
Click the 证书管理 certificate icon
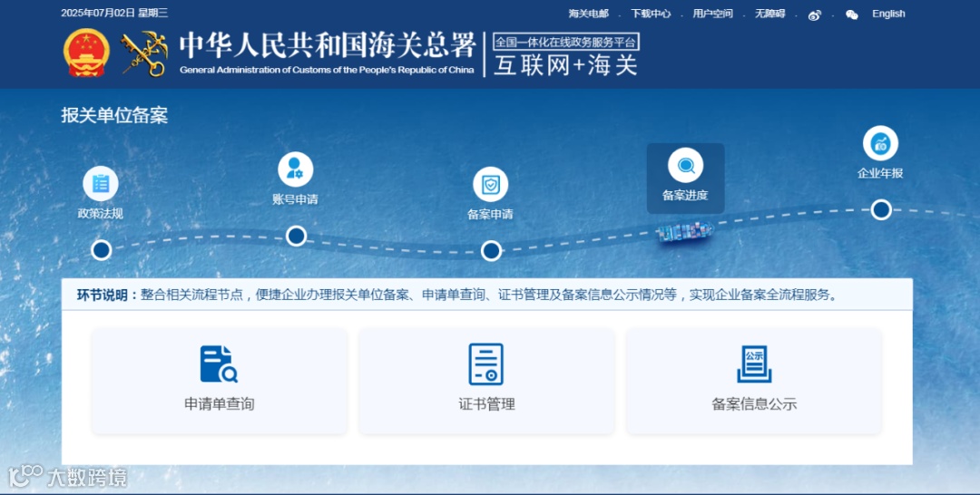coord(486,364)
